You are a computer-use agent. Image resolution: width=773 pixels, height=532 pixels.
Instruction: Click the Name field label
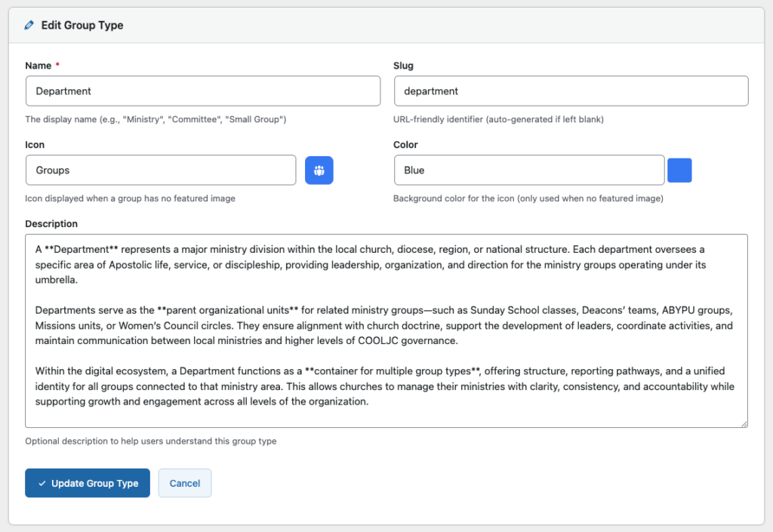[x=38, y=66]
